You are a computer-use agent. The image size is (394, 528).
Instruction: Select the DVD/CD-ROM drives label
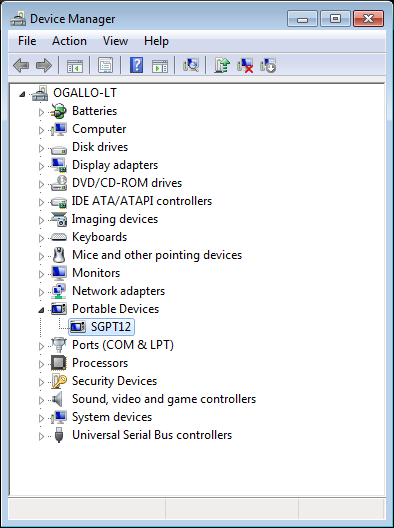tap(127, 183)
